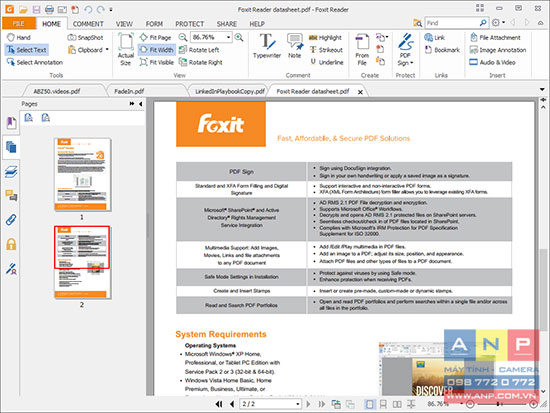Open the attachments paperclip panel
Image resolution: width=550 pixels, height=413 pixels.
click(11, 220)
